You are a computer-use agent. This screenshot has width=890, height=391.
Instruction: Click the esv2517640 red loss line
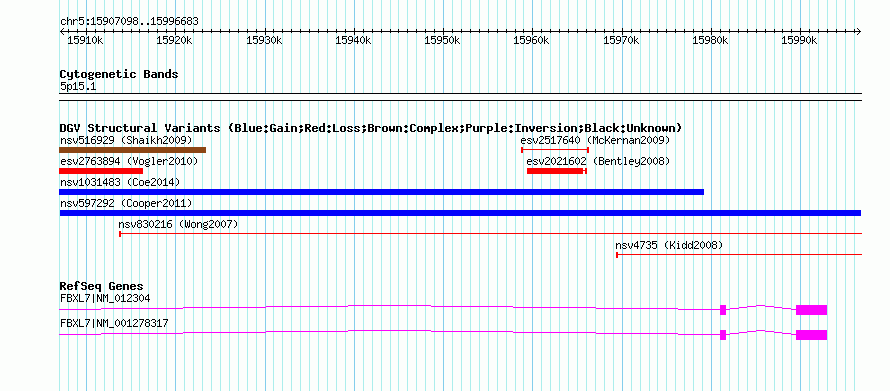pyautogui.click(x=555, y=150)
